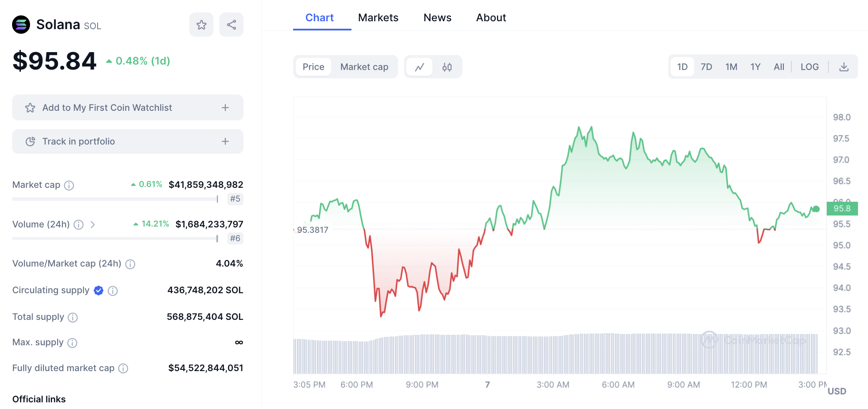Expand Volume (24h) details chevron
The width and height of the screenshot is (868, 409).
(93, 225)
